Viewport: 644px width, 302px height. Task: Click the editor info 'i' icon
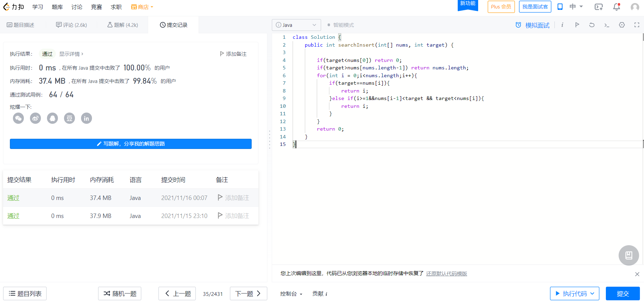[562, 25]
